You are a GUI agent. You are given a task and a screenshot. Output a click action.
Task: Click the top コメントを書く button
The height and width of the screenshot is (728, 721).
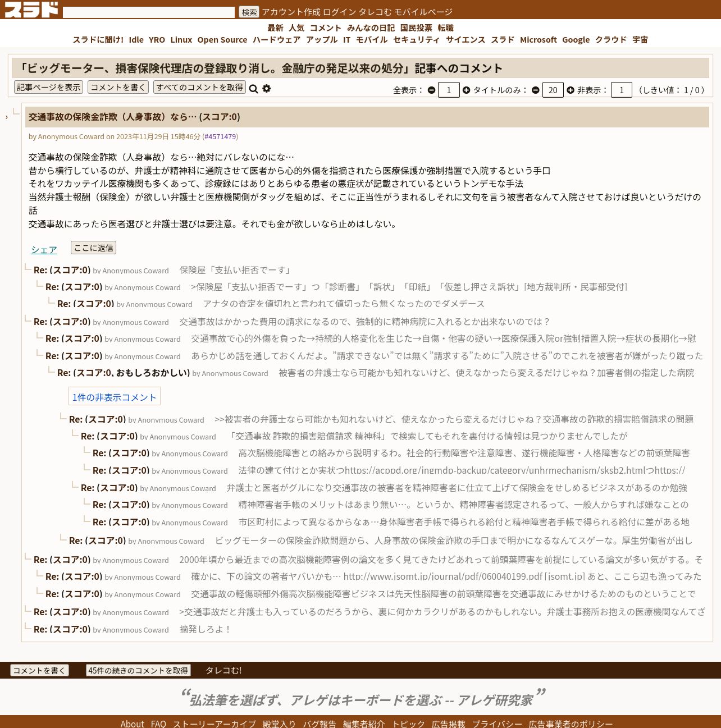118,87
